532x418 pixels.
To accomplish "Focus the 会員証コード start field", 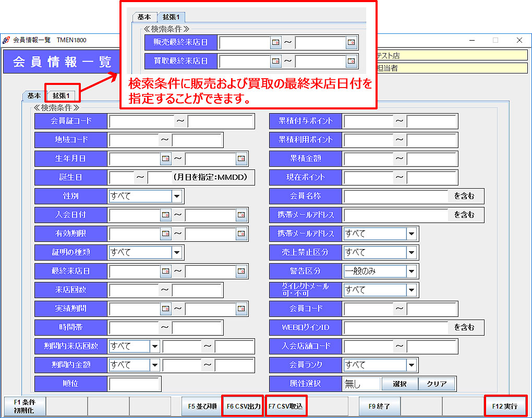I will (141, 121).
